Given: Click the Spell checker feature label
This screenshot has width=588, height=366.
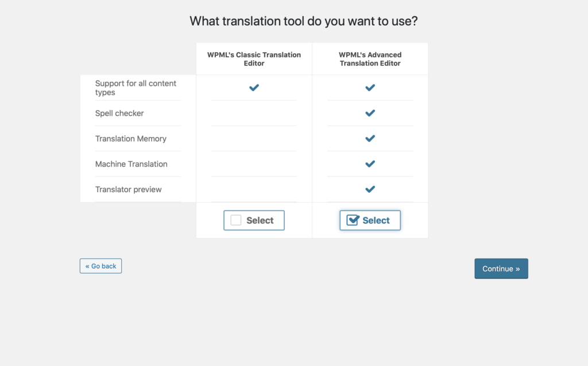Looking at the screenshot, I should (x=119, y=113).
